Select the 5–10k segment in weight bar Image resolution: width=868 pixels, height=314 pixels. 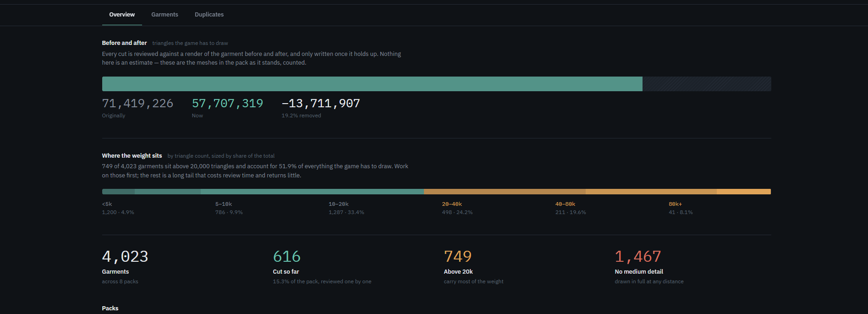pyautogui.click(x=168, y=192)
